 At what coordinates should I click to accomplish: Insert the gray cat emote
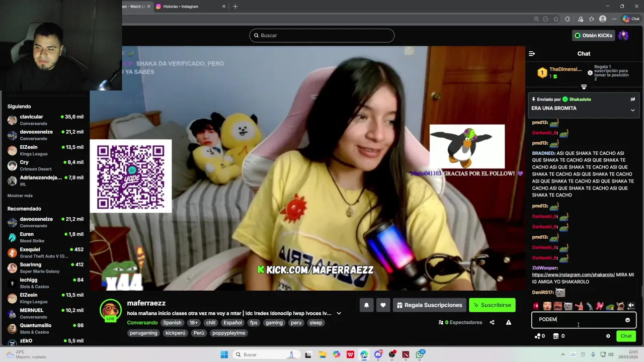[x=568, y=306]
